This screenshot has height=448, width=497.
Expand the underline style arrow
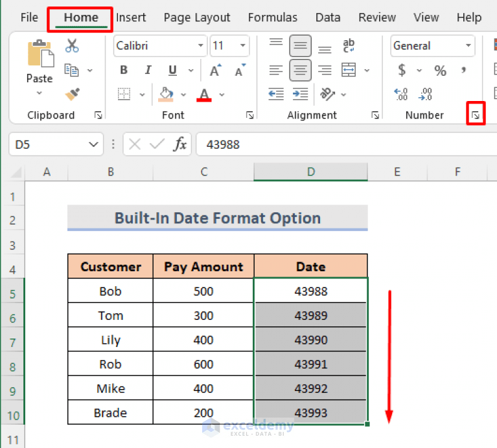(x=191, y=71)
